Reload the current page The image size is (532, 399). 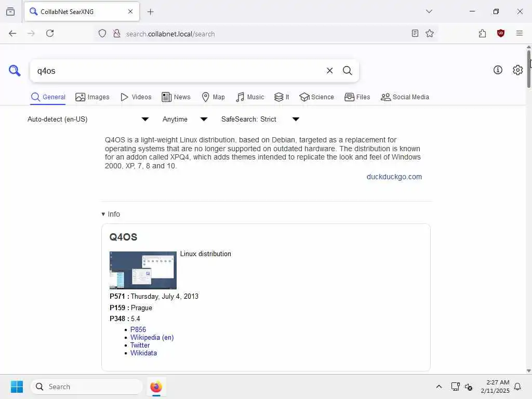pyautogui.click(x=50, y=33)
